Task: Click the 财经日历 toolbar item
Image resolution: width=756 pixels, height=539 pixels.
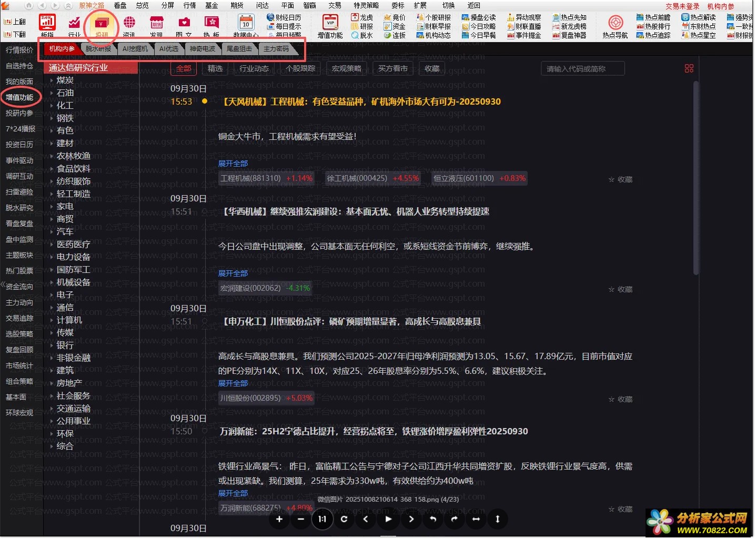Action: pos(284,17)
